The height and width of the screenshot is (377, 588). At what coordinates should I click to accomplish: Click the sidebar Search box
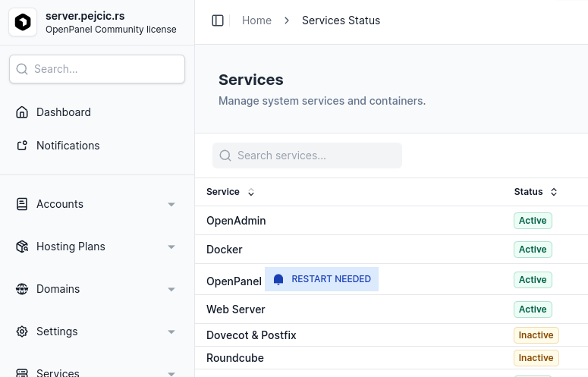[x=97, y=69]
